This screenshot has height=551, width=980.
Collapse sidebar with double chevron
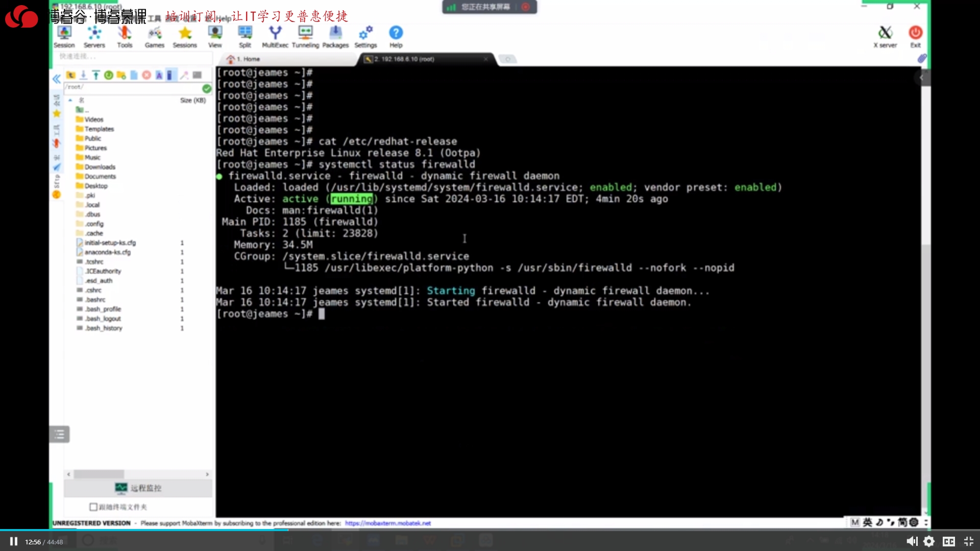pyautogui.click(x=56, y=79)
